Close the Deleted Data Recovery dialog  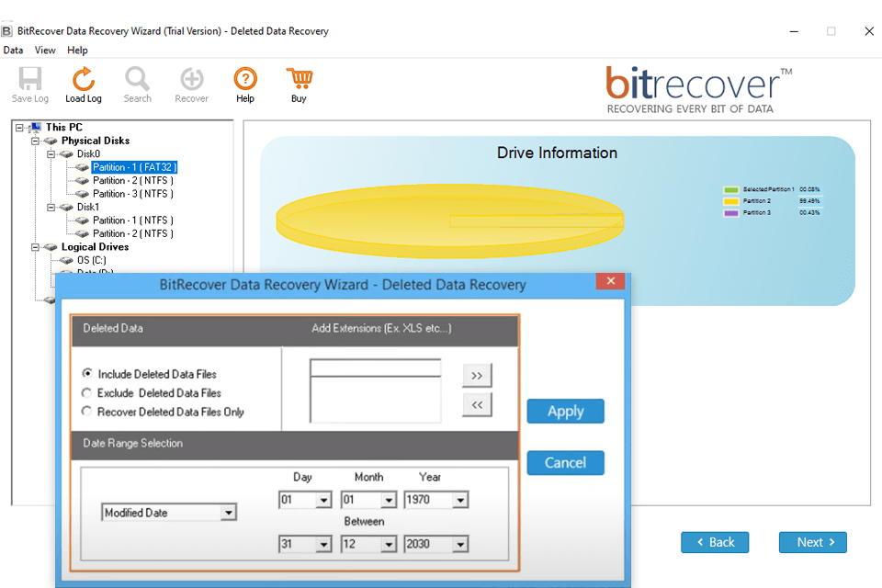click(610, 281)
